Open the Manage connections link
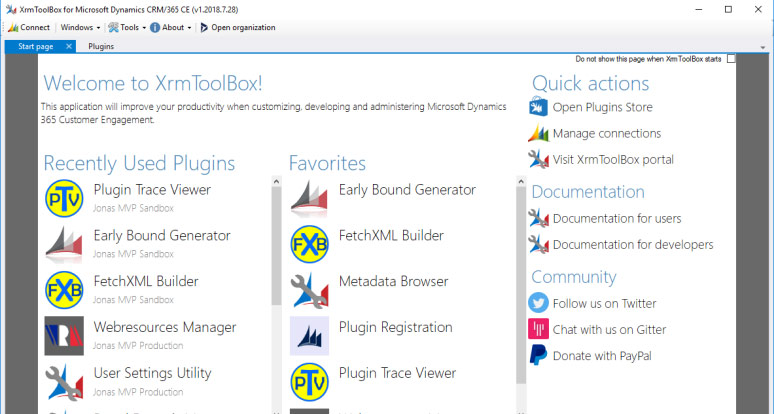This screenshot has height=414, width=774. (x=606, y=133)
